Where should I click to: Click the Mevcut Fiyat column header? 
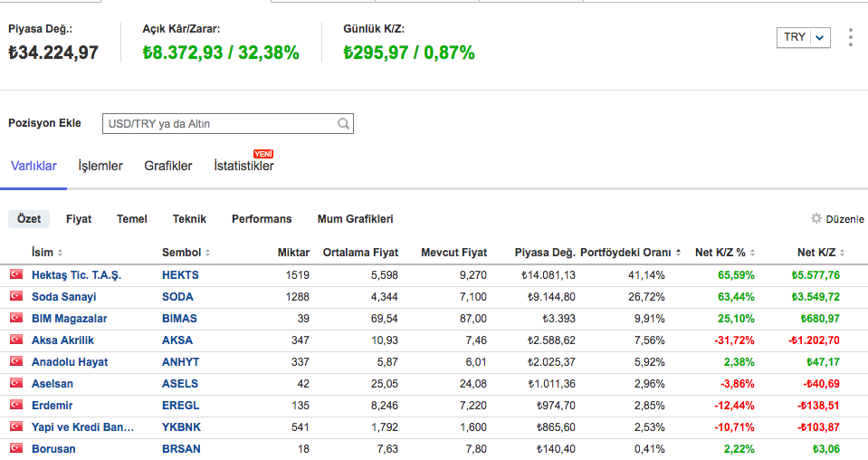coord(454,253)
